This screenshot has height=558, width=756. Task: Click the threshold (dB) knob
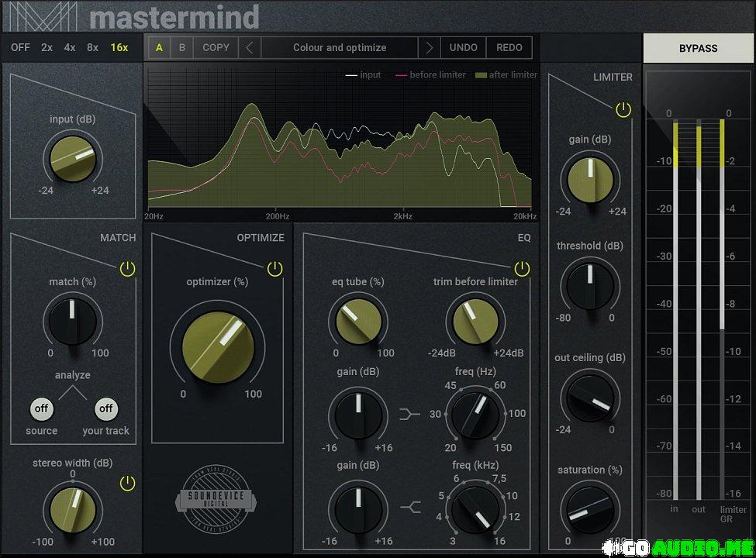[590, 286]
